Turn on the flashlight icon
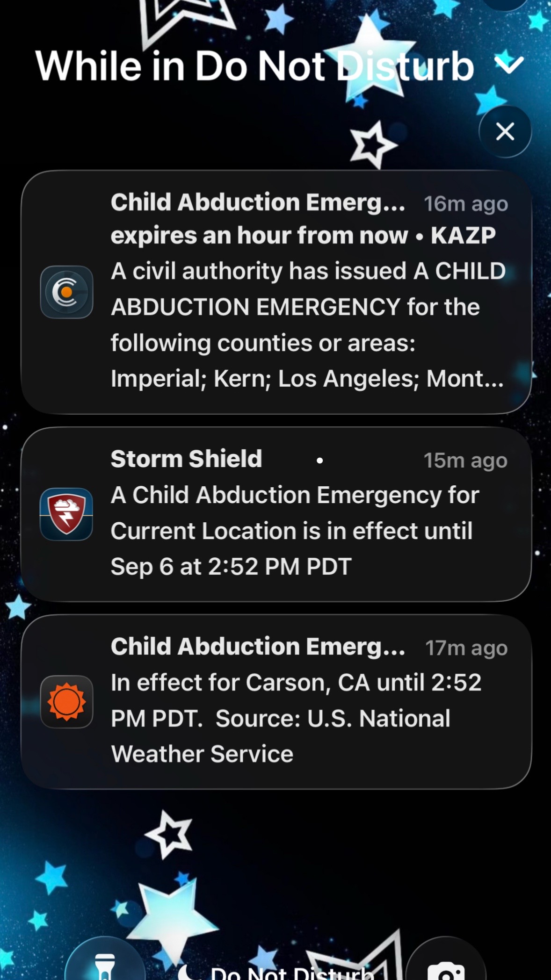Screen dimensions: 551x980 105,963
